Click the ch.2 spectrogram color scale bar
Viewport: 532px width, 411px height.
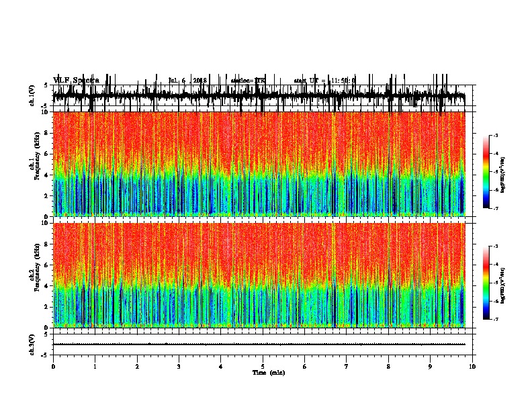coord(486,283)
